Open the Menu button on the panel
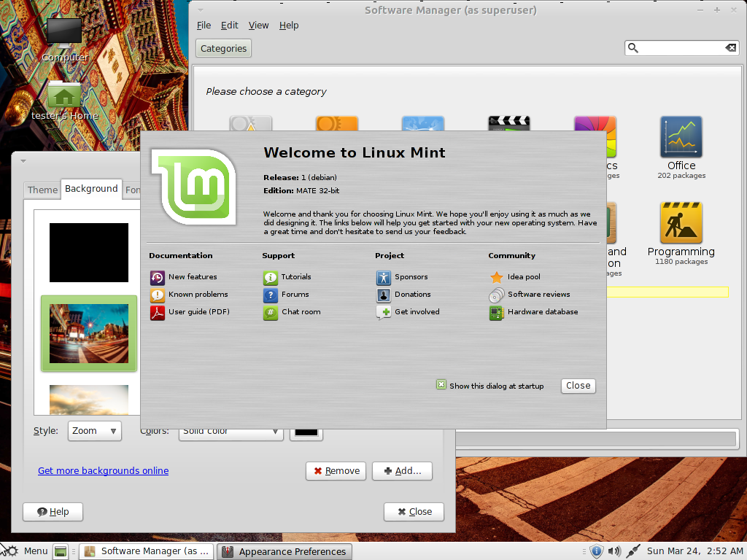Viewport: 747px width, 560px height. point(27,551)
